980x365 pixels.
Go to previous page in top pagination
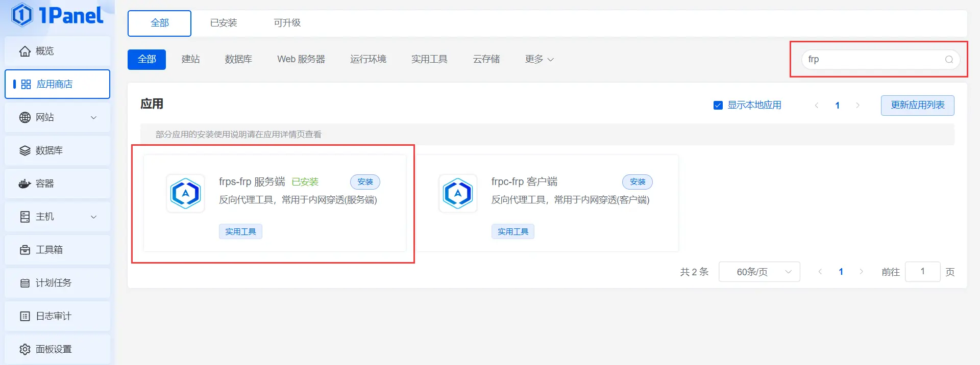pos(817,106)
